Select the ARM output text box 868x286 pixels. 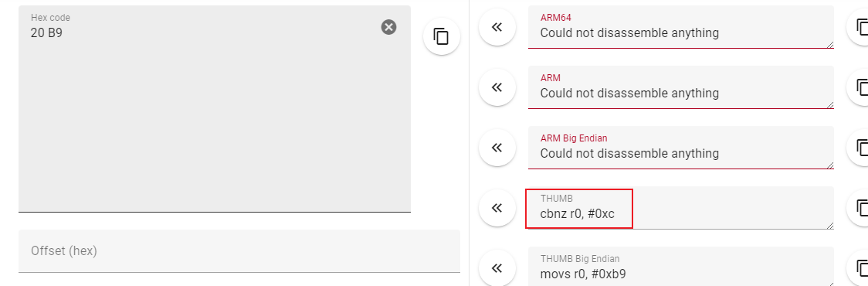[x=681, y=87]
